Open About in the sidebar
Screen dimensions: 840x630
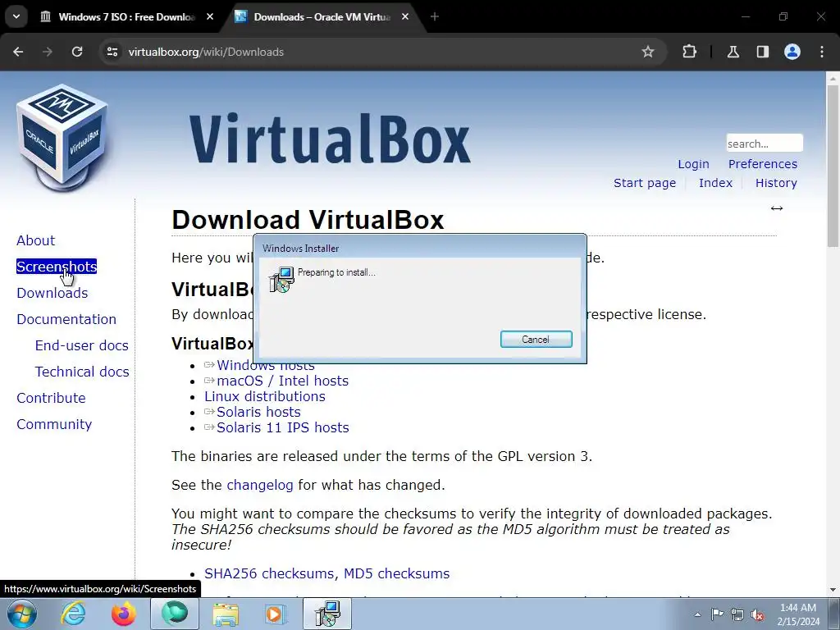tap(35, 240)
